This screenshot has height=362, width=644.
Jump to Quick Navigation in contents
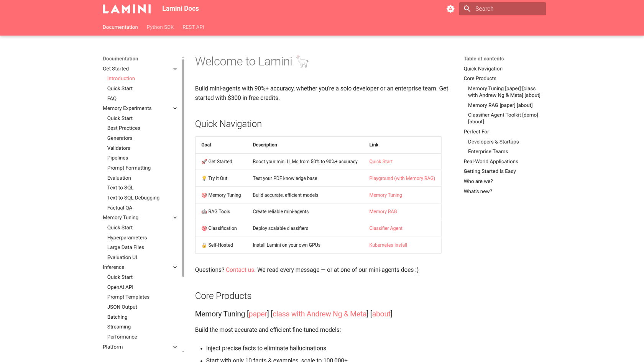point(483,69)
